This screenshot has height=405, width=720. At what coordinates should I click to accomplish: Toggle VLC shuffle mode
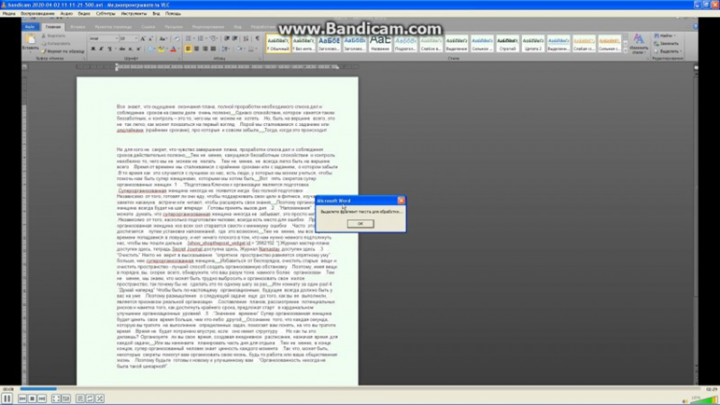(100, 399)
